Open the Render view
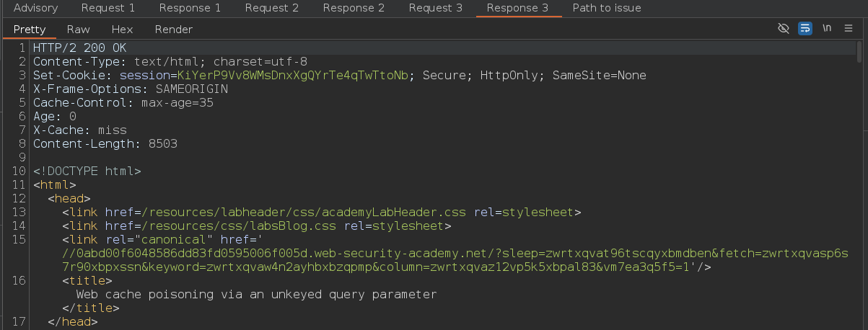The width and height of the screenshot is (868, 330). [174, 30]
